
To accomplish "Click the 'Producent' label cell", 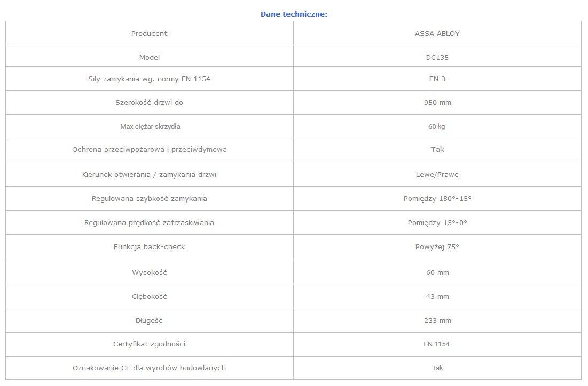I will coord(149,33).
